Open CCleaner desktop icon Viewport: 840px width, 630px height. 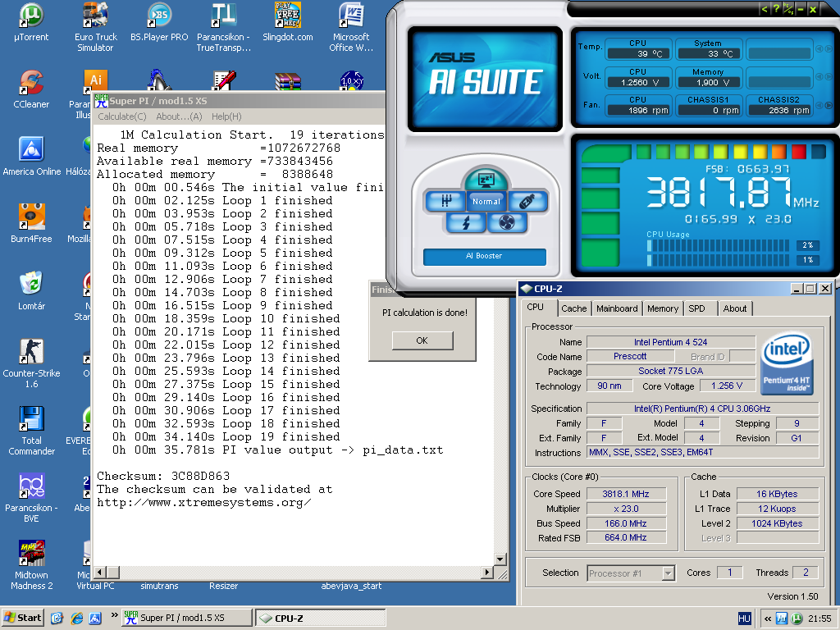pyautogui.click(x=31, y=89)
